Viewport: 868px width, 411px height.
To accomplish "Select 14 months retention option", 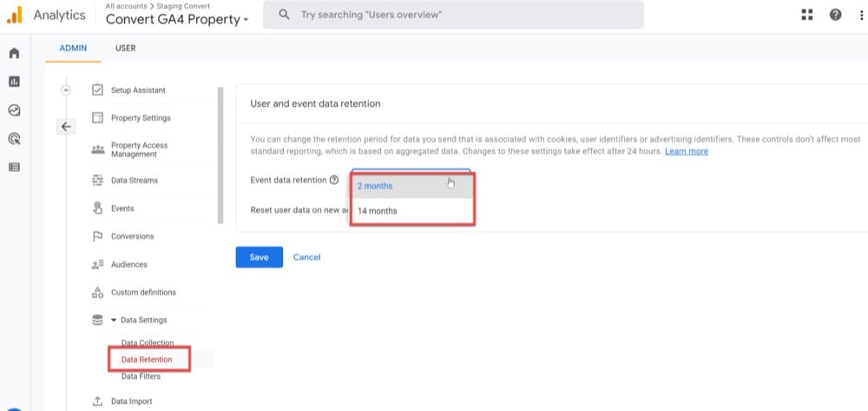I will pyautogui.click(x=412, y=211).
